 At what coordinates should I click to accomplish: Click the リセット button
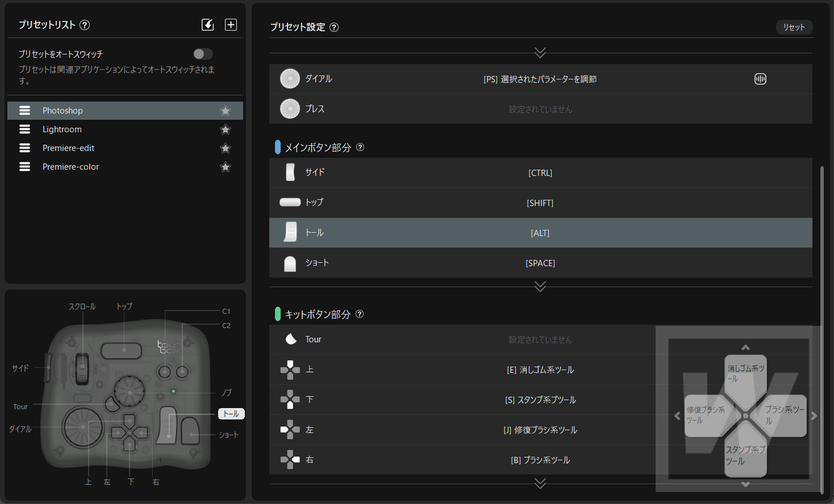[x=794, y=27]
